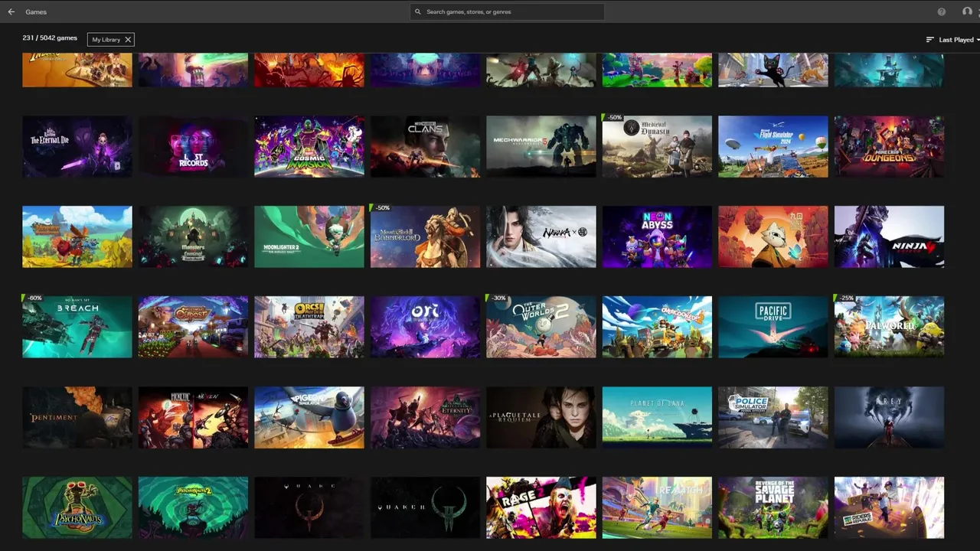The width and height of the screenshot is (980, 551).
Task: Open Revenge of the Savage Planet tile
Action: click(773, 507)
